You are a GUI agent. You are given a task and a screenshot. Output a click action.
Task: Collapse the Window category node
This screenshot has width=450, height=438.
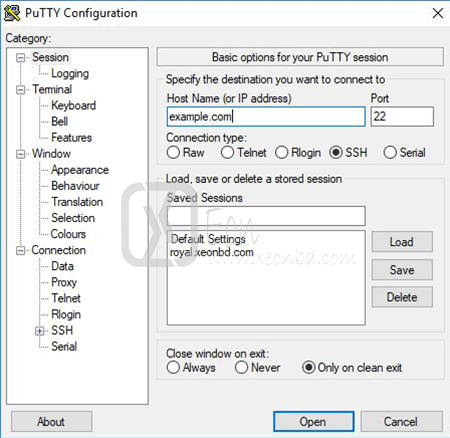tap(20, 154)
